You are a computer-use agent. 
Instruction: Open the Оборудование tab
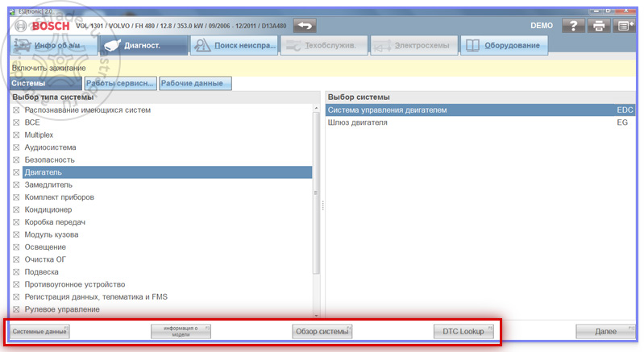coord(504,45)
